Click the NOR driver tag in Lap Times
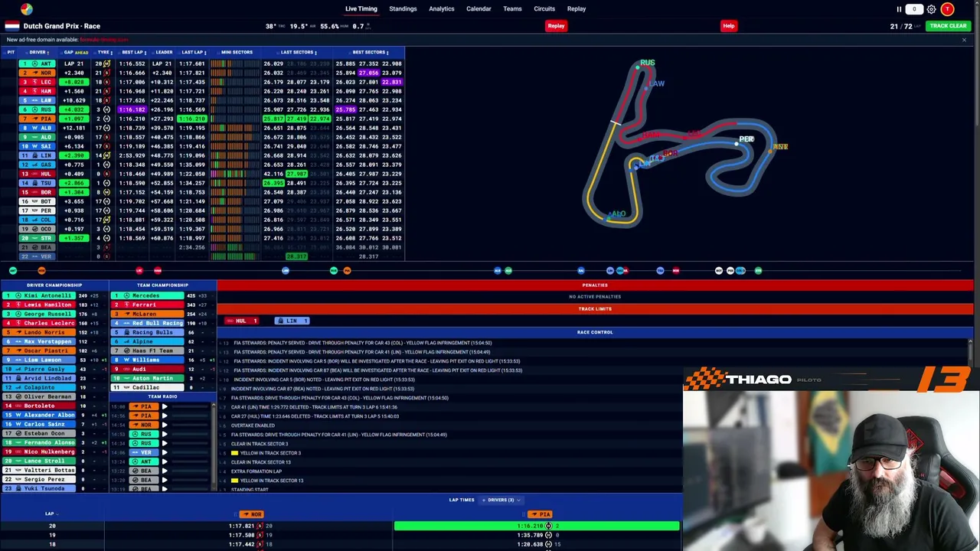This screenshot has height=551, width=980. click(251, 514)
